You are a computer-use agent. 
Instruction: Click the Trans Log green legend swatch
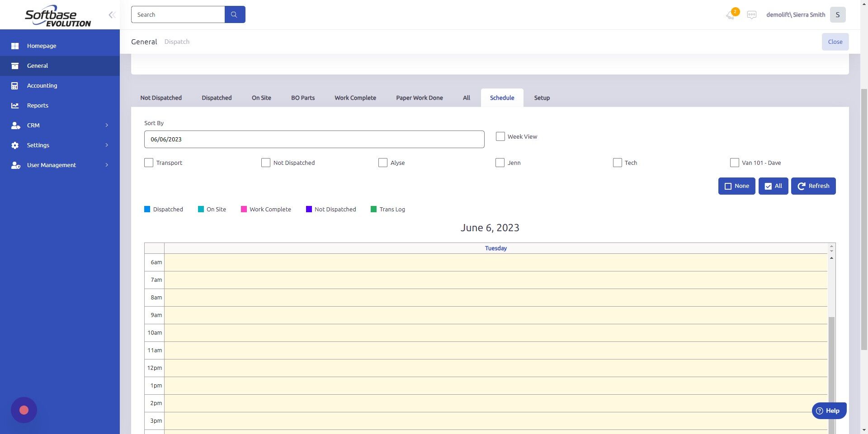pos(373,209)
